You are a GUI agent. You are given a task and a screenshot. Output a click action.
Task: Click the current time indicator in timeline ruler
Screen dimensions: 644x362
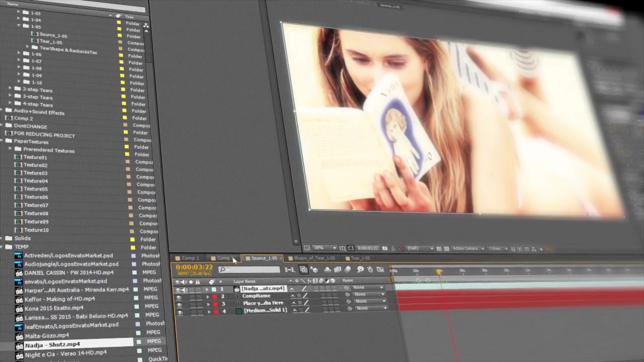(439, 271)
